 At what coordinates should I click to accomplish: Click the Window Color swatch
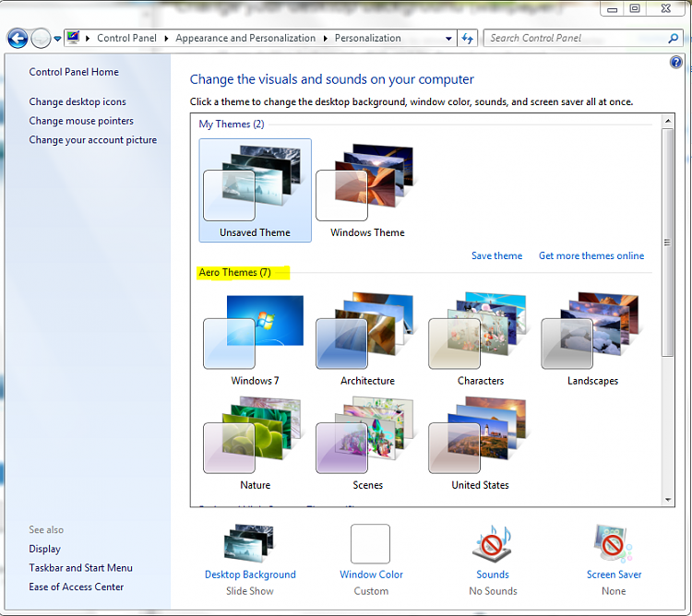pyautogui.click(x=370, y=544)
